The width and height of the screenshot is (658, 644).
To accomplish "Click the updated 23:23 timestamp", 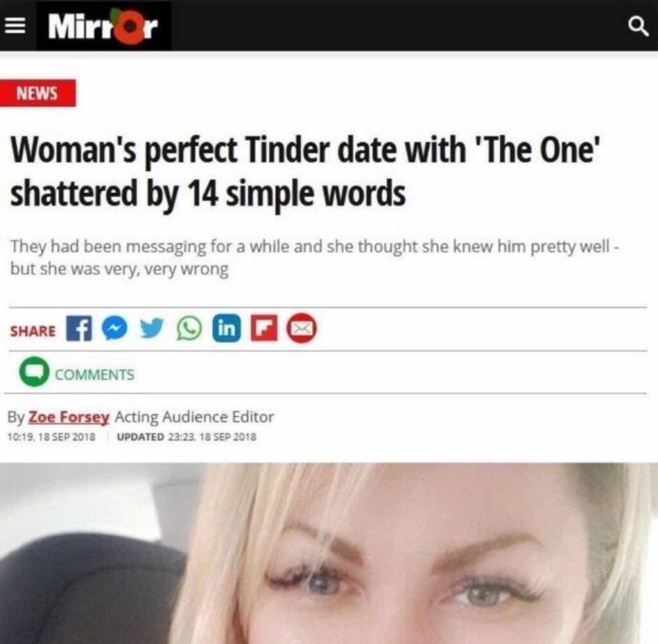I will [x=186, y=437].
